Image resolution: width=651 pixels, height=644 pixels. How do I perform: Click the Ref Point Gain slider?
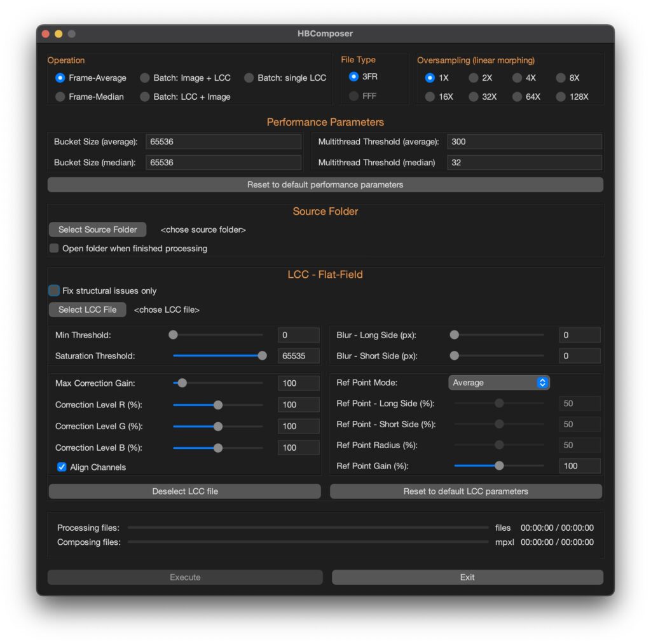coord(499,466)
